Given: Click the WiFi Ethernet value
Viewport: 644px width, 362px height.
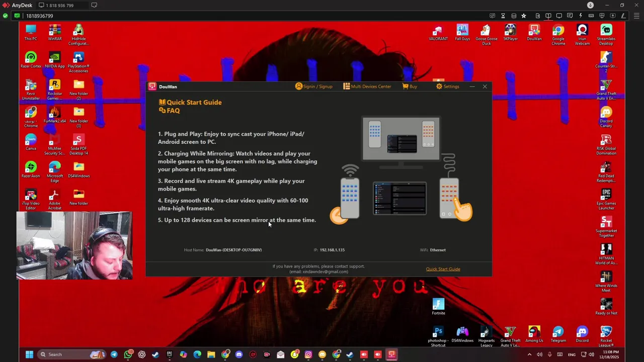Looking at the screenshot, I should tap(438, 250).
